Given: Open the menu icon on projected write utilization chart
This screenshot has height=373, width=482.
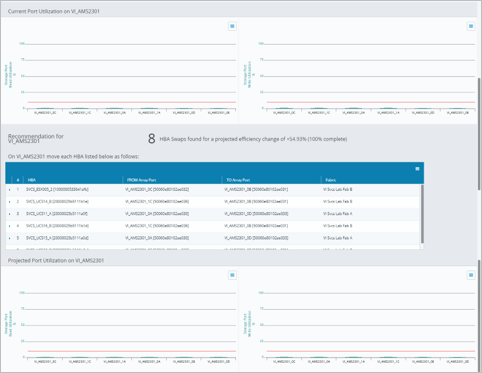Looking at the screenshot, I should click(471, 275).
